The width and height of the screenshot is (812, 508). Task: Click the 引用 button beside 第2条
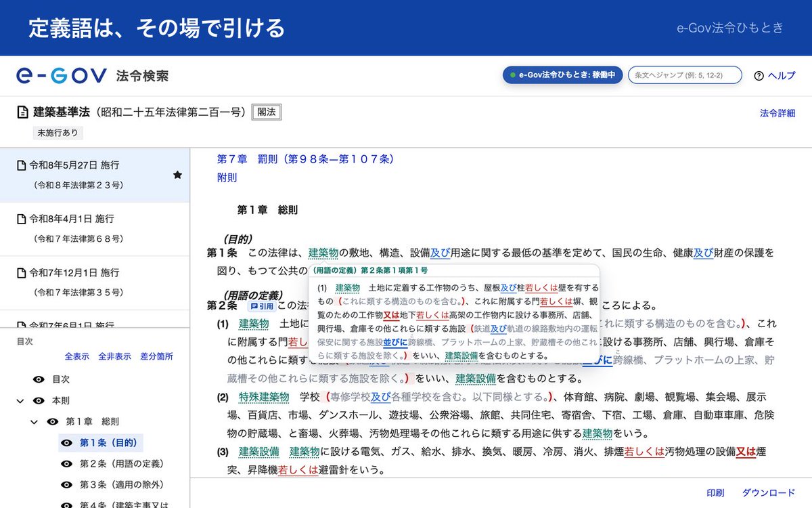(x=263, y=306)
